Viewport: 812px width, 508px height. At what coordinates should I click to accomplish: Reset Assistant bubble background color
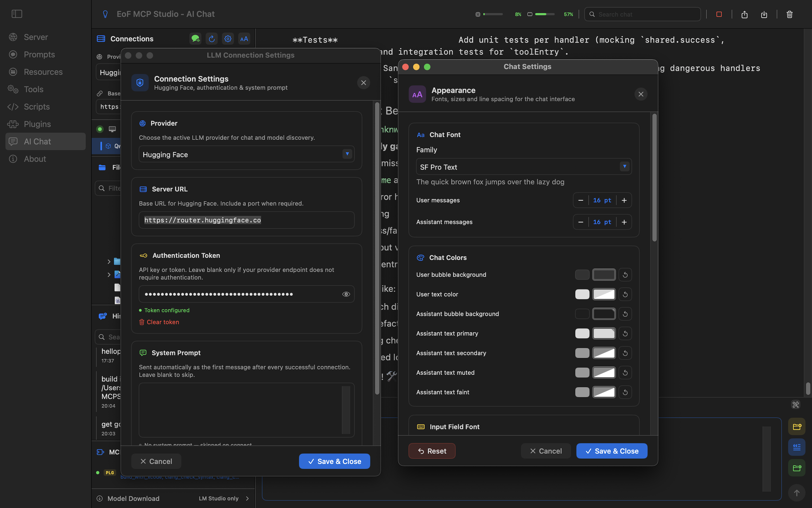click(x=625, y=314)
